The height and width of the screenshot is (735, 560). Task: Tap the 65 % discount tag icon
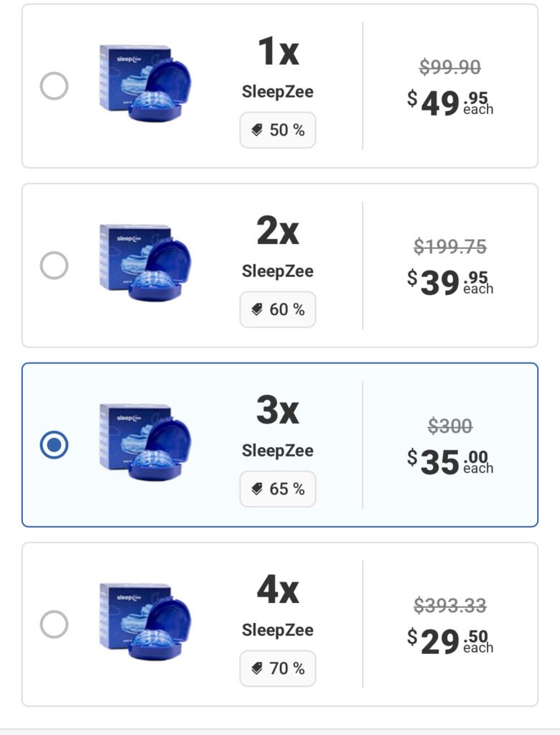(257, 490)
